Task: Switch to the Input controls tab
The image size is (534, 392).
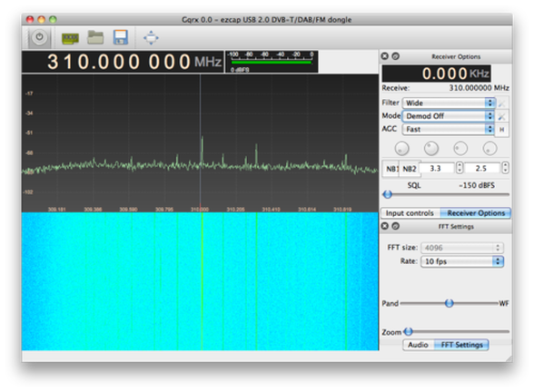Action: [x=410, y=213]
